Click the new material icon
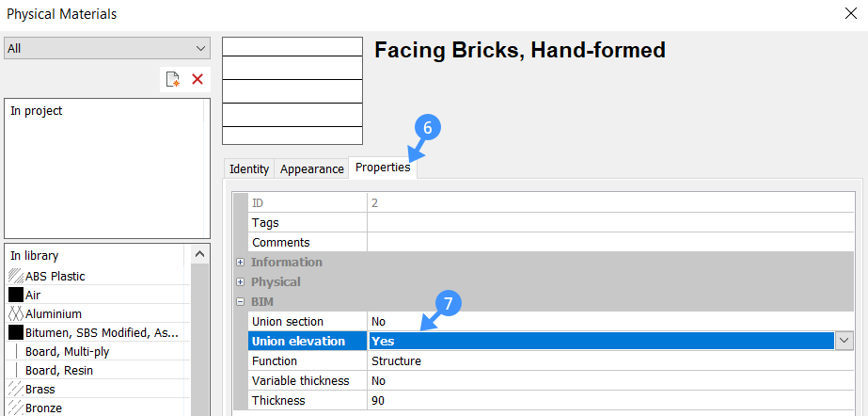The width and height of the screenshot is (868, 416). click(173, 79)
